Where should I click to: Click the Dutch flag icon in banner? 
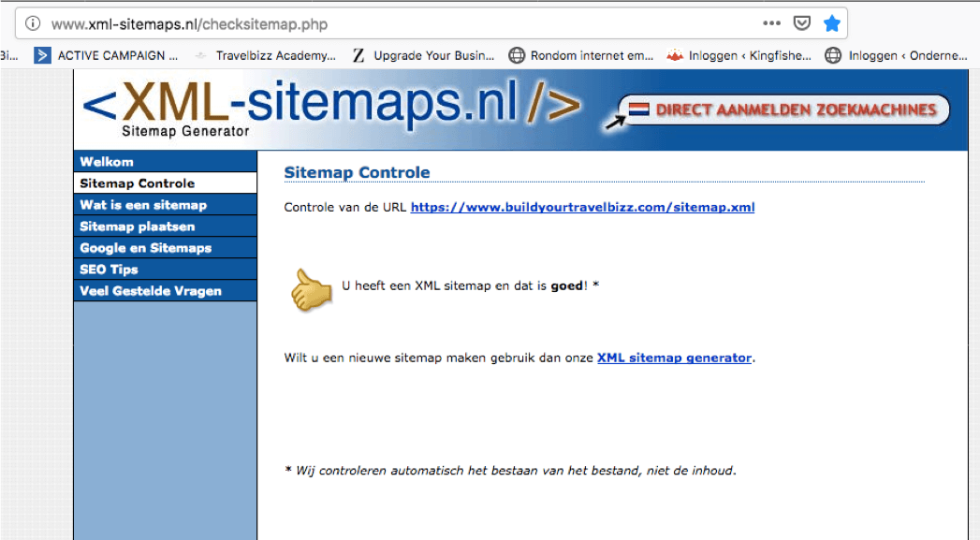point(638,109)
